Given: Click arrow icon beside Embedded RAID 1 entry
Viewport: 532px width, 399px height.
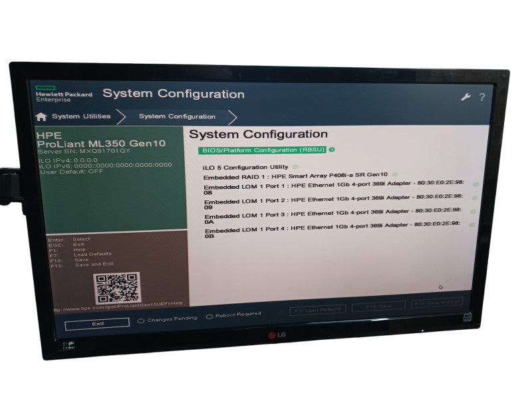Looking at the screenshot, I should [395, 174].
